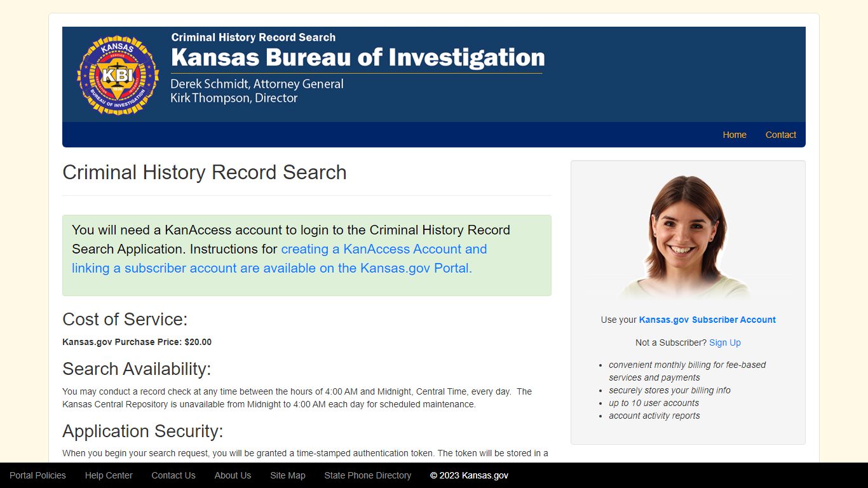Viewport: 868px width, 488px height.
Task: Click the Derek Schmidt, Attorney General text
Action: click(257, 84)
